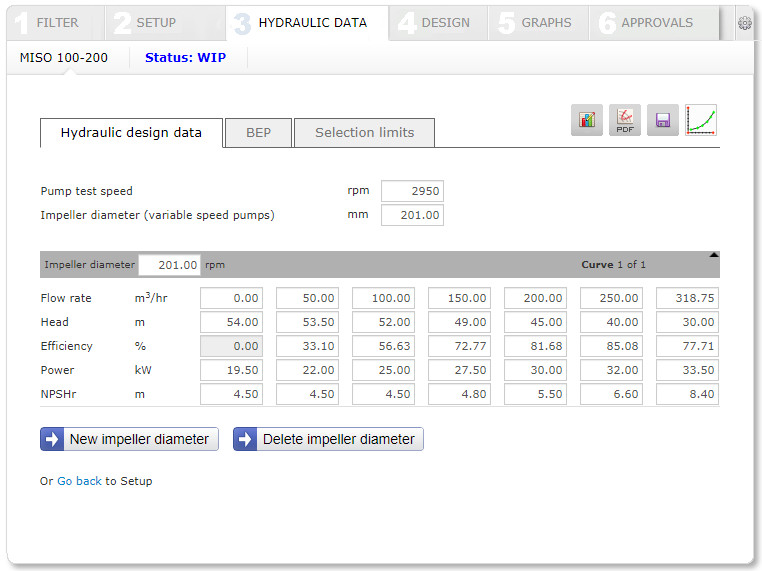Click the bar chart edit icon
This screenshot has height=571, width=762.
click(x=587, y=121)
